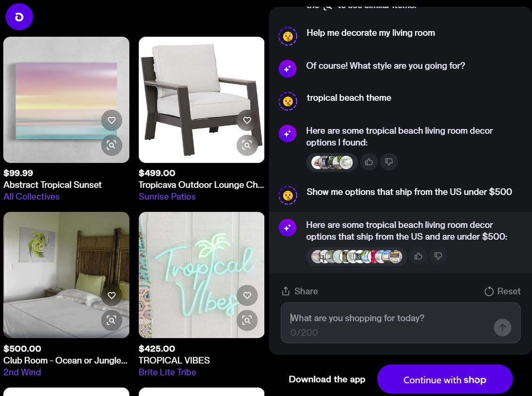The width and height of the screenshot is (532, 396).
Task: Search visually similar to TROPICAL VIBES sign
Action: [247, 320]
